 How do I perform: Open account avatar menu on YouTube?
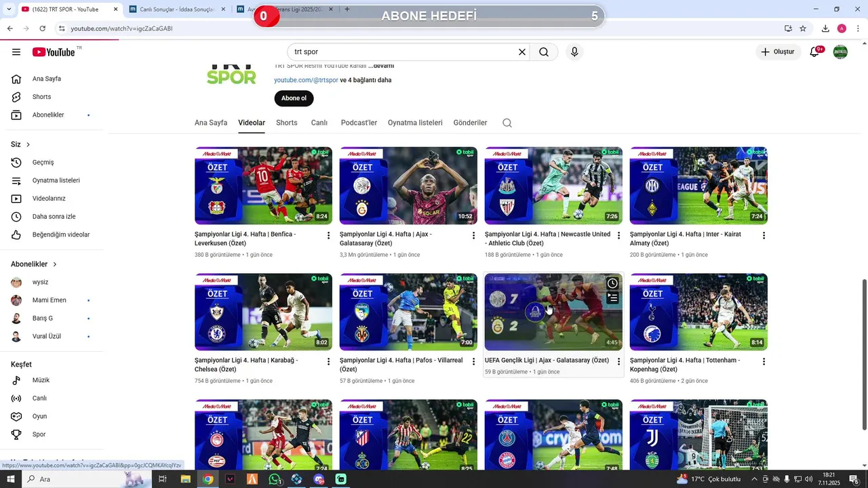pos(840,52)
